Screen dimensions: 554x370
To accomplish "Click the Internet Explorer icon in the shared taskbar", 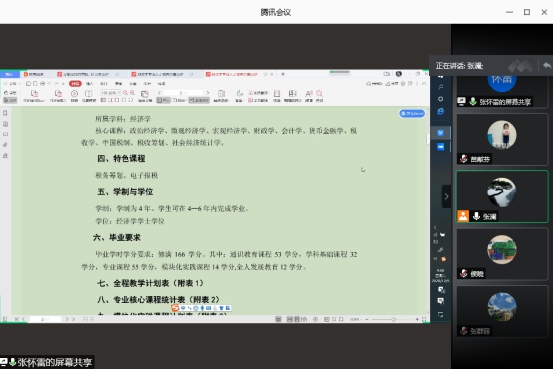I will coord(440,111).
